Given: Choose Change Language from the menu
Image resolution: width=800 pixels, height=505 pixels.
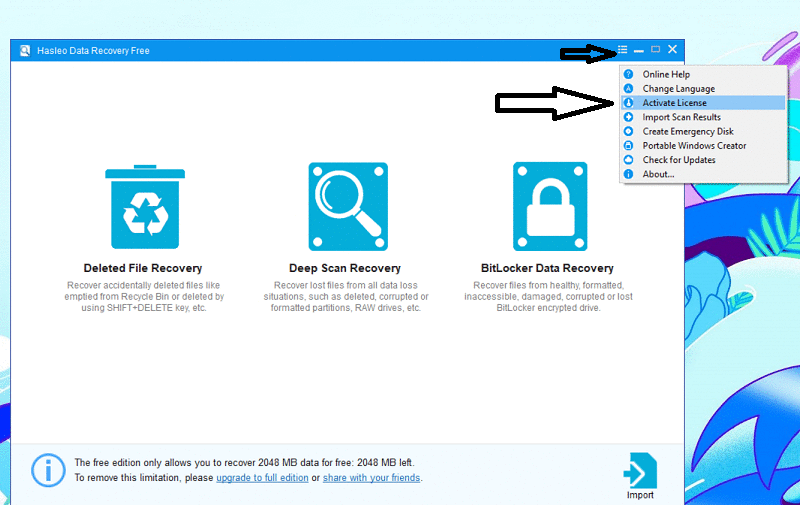Looking at the screenshot, I should coord(678,89).
